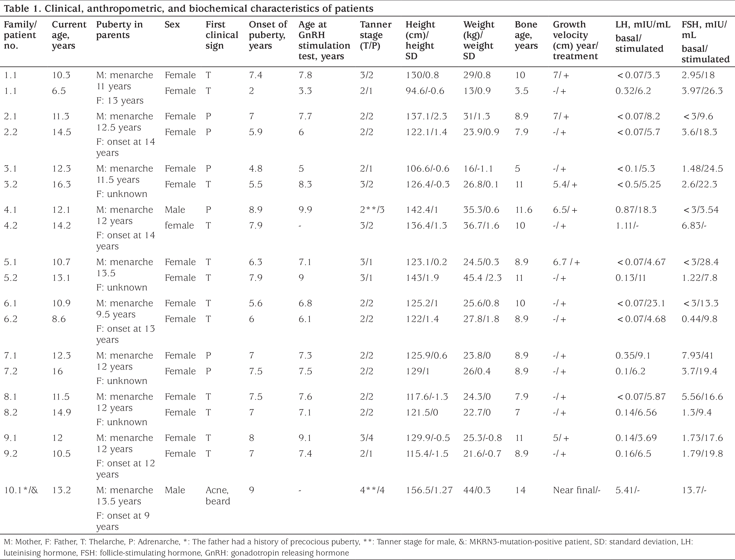Select parents text 'M: menarche 13.5 years'

tap(125, 496)
